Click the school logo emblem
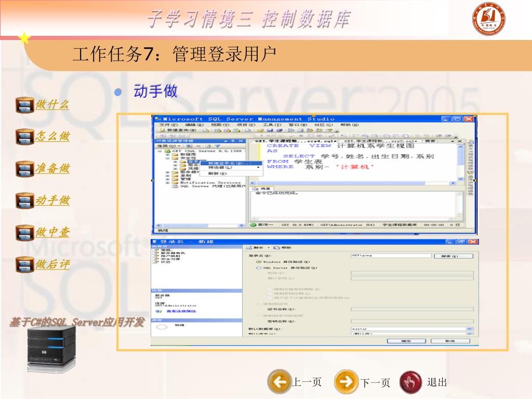Image resolution: width=532 pixels, height=399 pixels. tap(488, 19)
